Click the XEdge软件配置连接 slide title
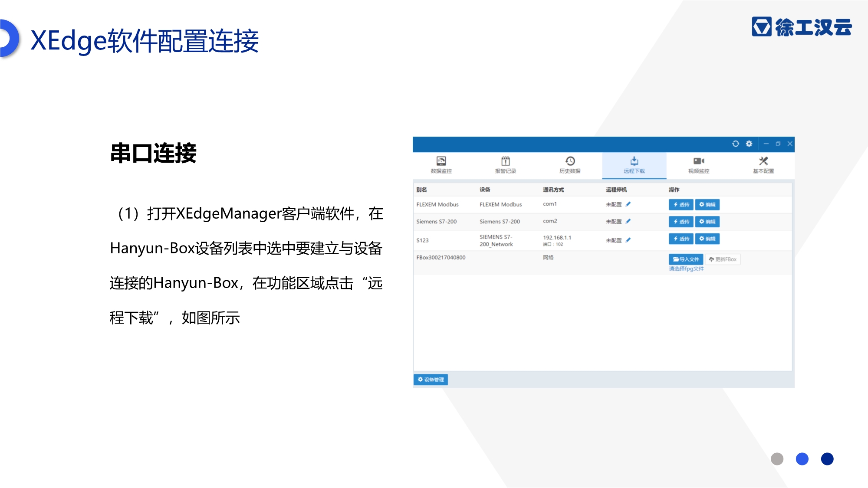Viewport: 868px width, 488px height. 145,41
